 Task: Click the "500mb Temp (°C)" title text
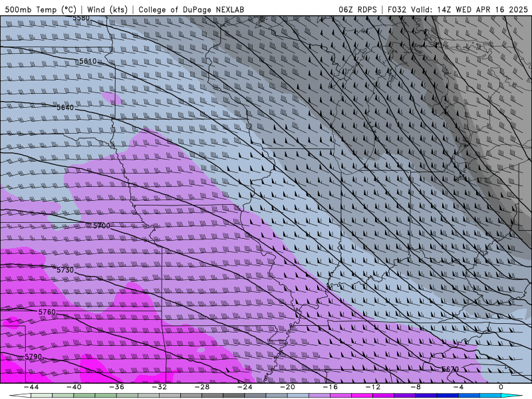click(x=40, y=9)
